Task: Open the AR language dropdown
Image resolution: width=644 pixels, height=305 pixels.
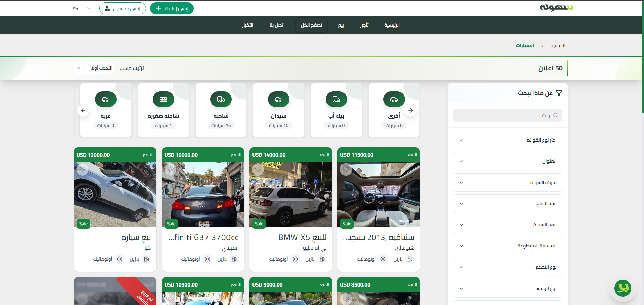Action: click(81, 8)
